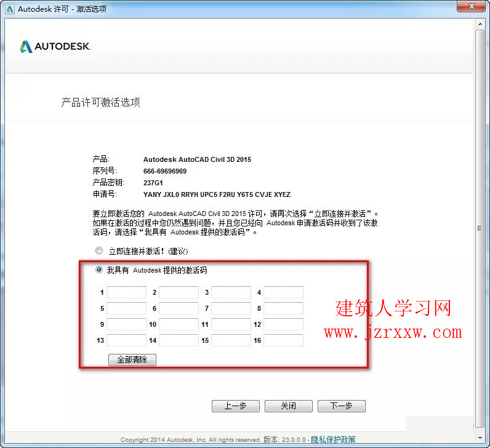Click the product key 237G1
490x448 pixels.
click(x=153, y=183)
